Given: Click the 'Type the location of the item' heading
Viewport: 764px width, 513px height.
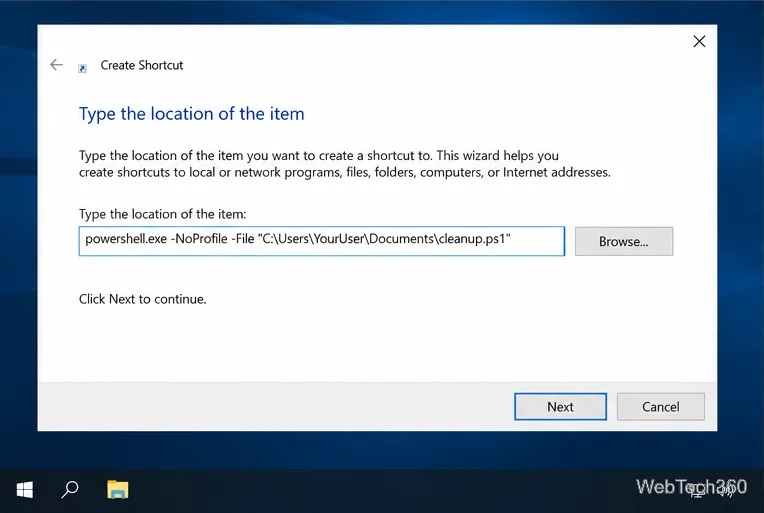Looking at the screenshot, I should tap(191, 114).
